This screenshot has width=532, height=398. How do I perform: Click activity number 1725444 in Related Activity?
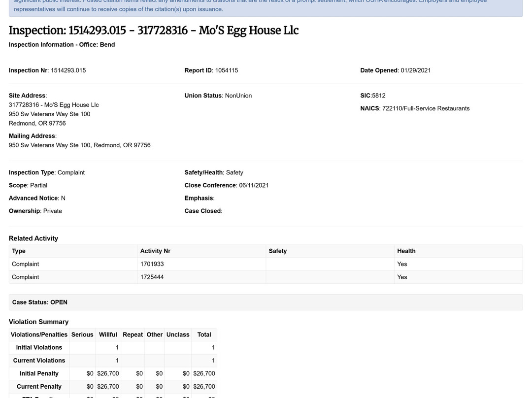point(152,277)
